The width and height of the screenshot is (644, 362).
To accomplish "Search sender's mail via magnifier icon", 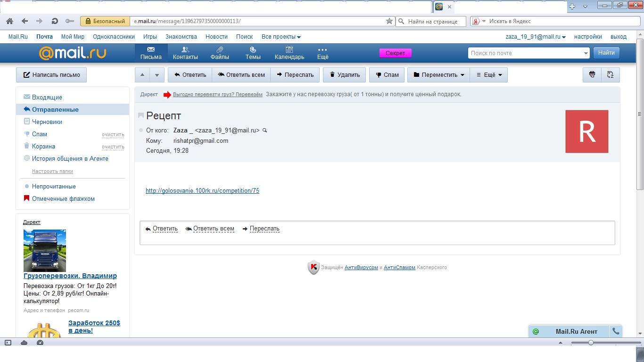I will tap(265, 131).
